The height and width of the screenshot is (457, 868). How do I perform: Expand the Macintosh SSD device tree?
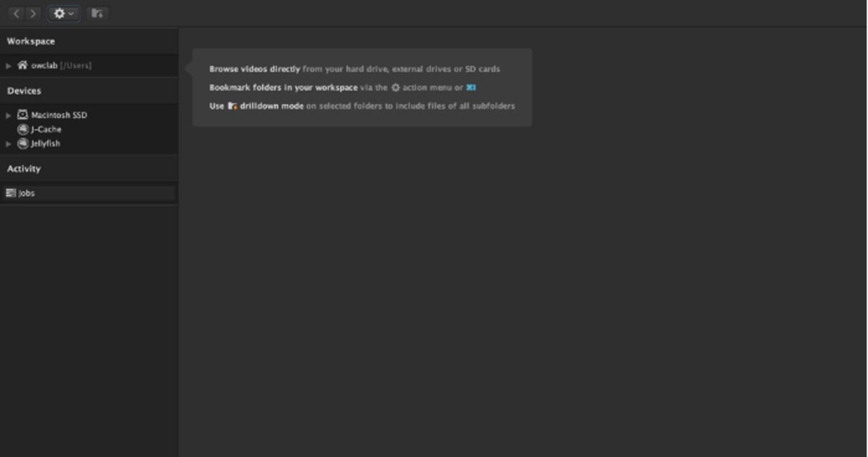[x=9, y=115]
